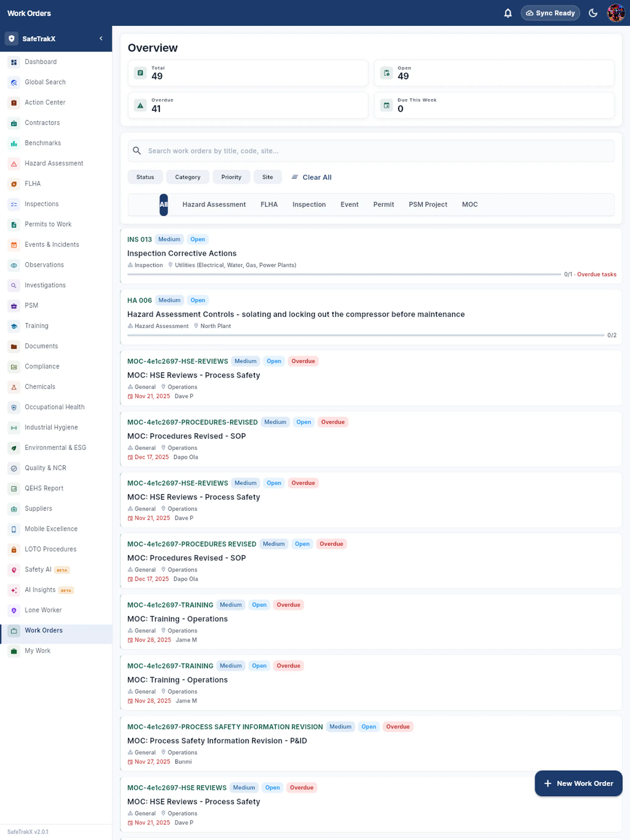The image size is (630, 840).
Task: Click HA 006 progress bar
Action: pos(366,335)
